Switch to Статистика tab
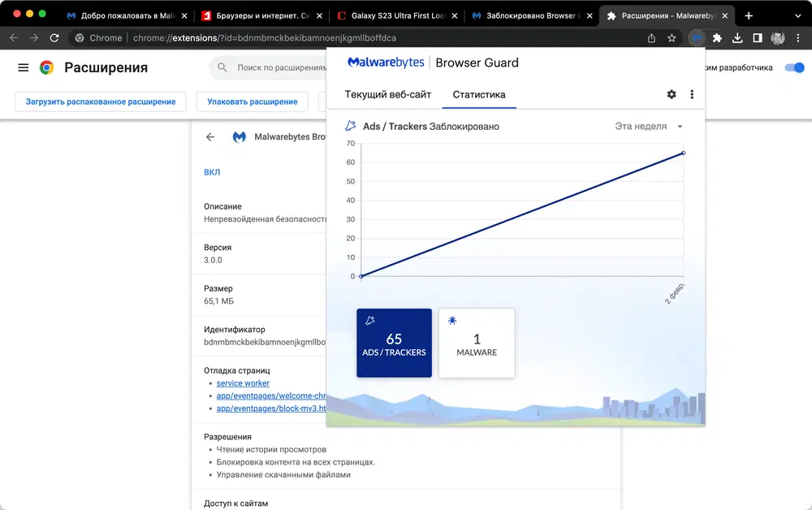Image resolution: width=812 pixels, height=510 pixels. [x=479, y=94]
